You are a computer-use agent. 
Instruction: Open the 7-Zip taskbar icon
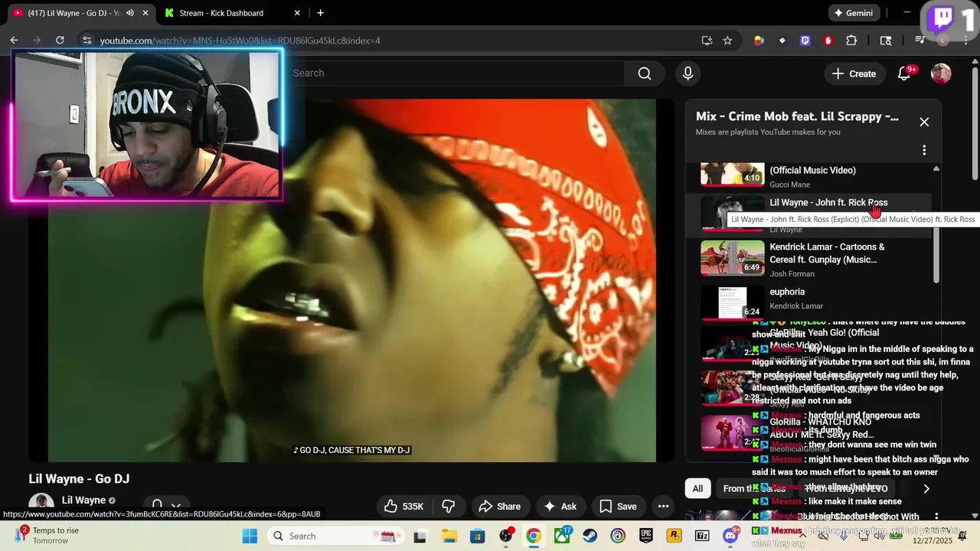(x=702, y=536)
